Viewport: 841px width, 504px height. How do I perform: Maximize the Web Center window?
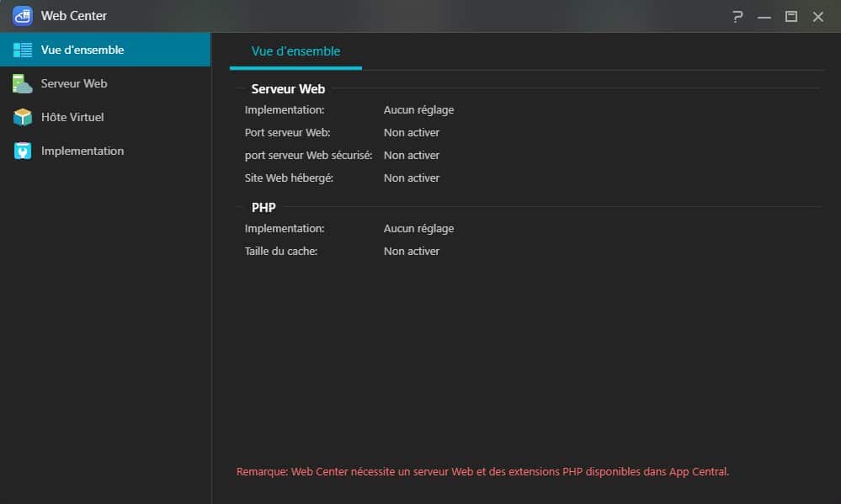(x=791, y=17)
